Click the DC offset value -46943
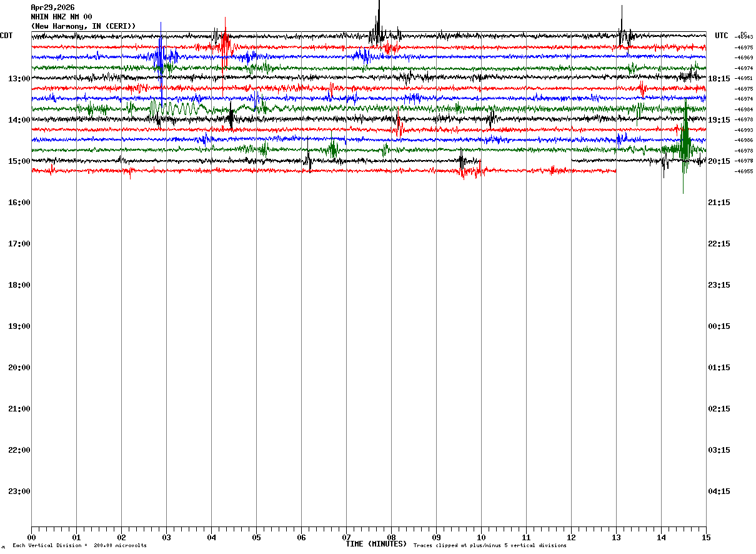The height and width of the screenshot is (554, 756). click(x=744, y=37)
